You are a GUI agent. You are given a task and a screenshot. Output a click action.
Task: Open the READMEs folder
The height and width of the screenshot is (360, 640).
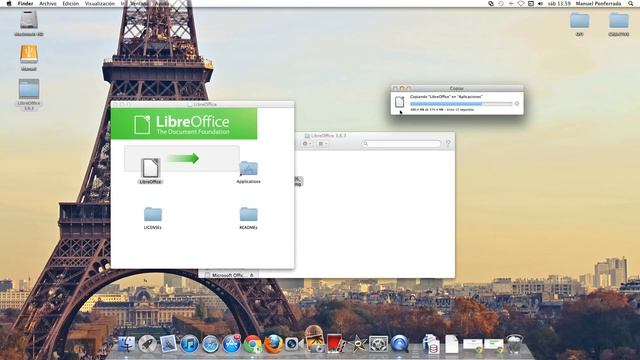pyautogui.click(x=248, y=214)
